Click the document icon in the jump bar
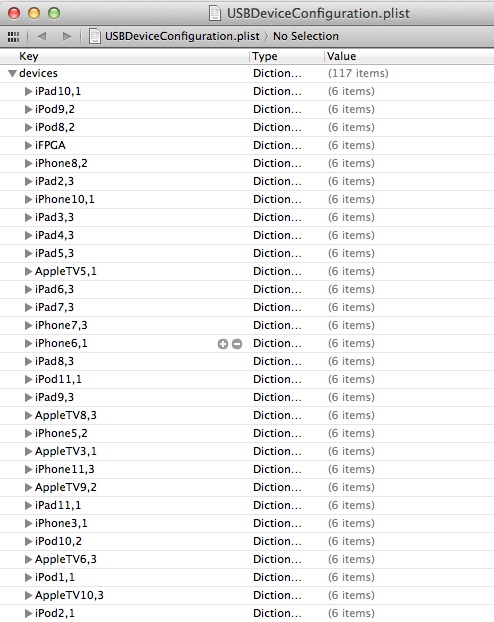This screenshot has height=622, width=494. 94,36
